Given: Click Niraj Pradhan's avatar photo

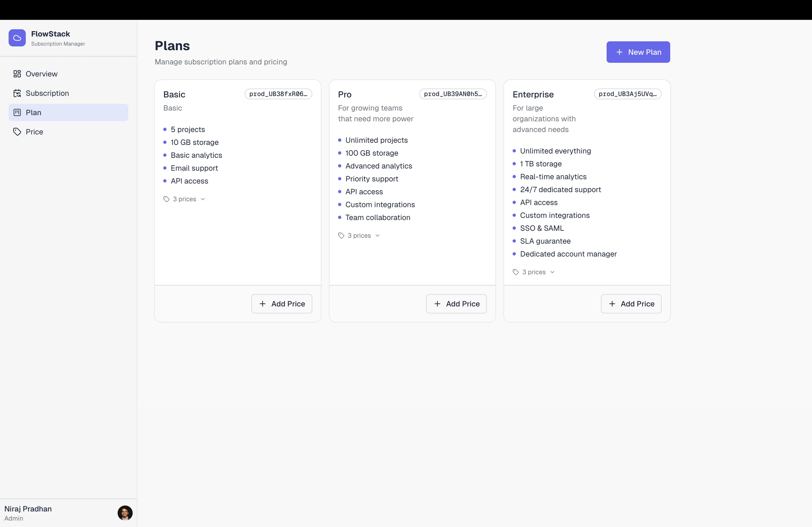Looking at the screenshot, I should 125,513.
